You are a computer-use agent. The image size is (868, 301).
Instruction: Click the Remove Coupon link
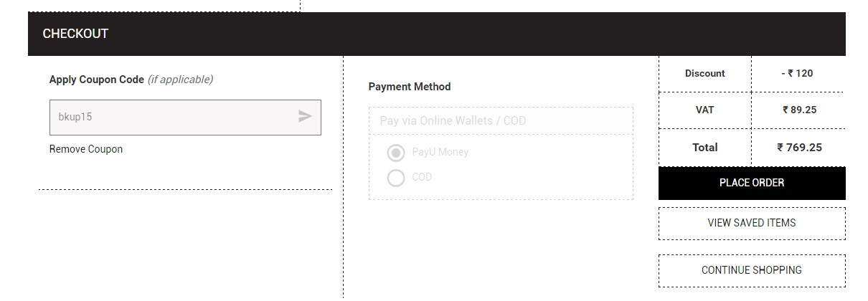click(86, 149)
